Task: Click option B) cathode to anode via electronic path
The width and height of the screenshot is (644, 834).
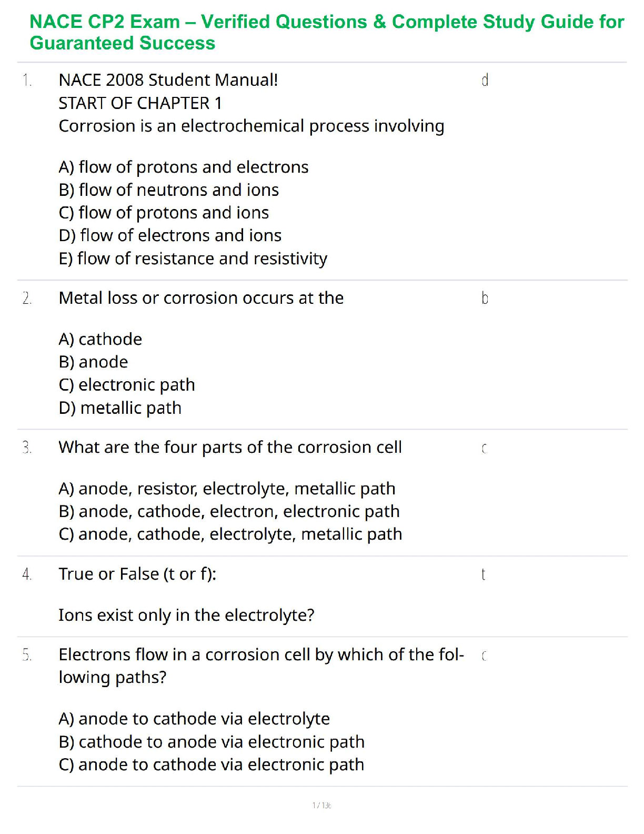Action: pyautogui.click(x=212, y=742)
